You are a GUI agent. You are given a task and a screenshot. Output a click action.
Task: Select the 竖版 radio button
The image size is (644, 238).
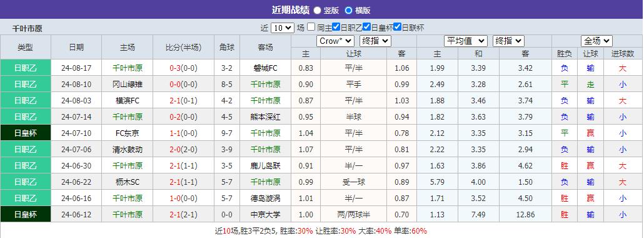[317, 10]
